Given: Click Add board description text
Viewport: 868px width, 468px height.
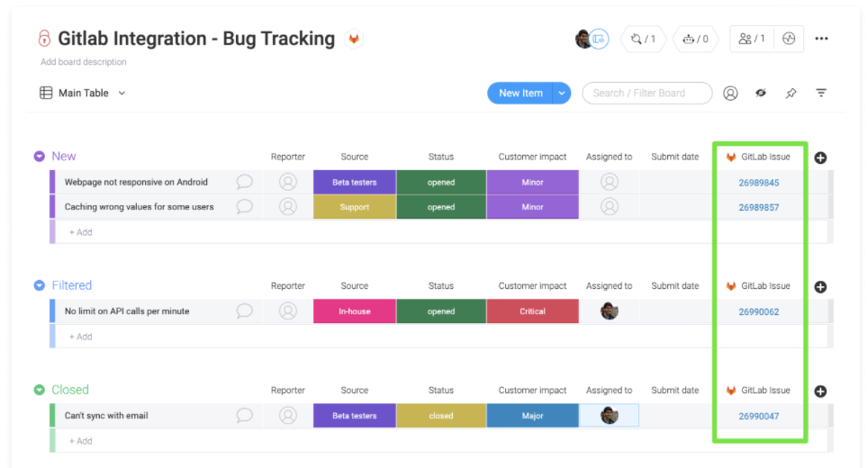Looking at the screenshot, I should pos(83,62).
